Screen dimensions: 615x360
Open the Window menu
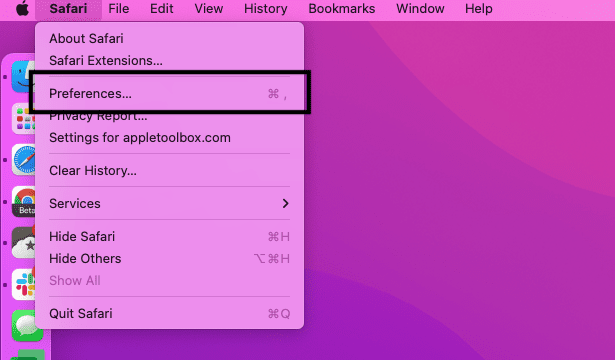[x=420, y=9]
